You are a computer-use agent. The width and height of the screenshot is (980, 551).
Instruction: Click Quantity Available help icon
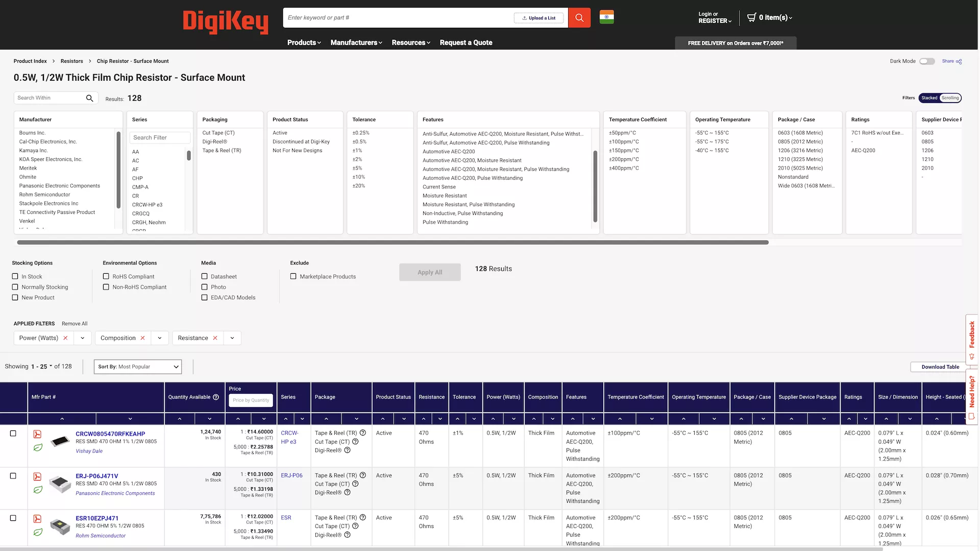216,397
